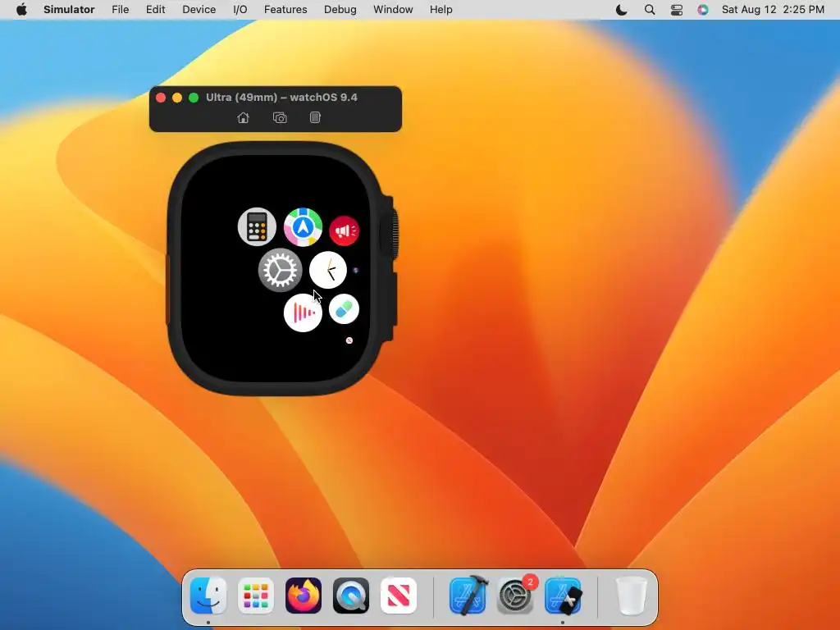
Task: Open Finder from the Dock
Action: click(x=208, y=596)
